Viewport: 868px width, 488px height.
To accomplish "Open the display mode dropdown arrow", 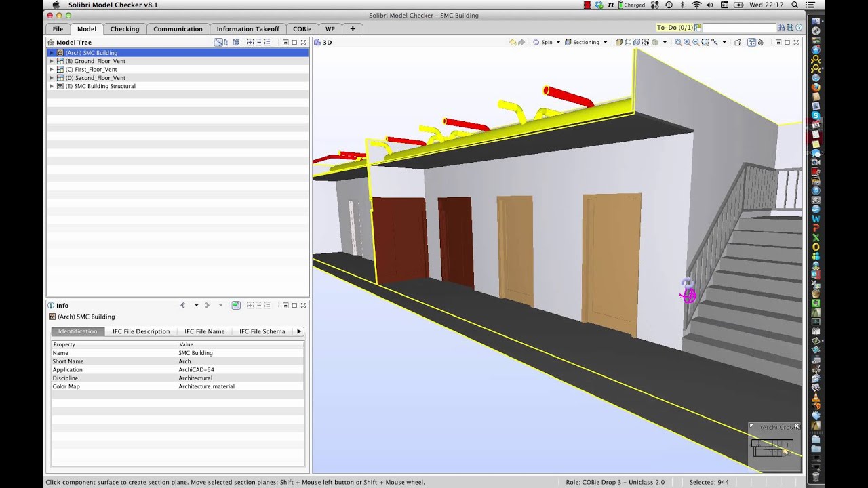I will 665,42.
